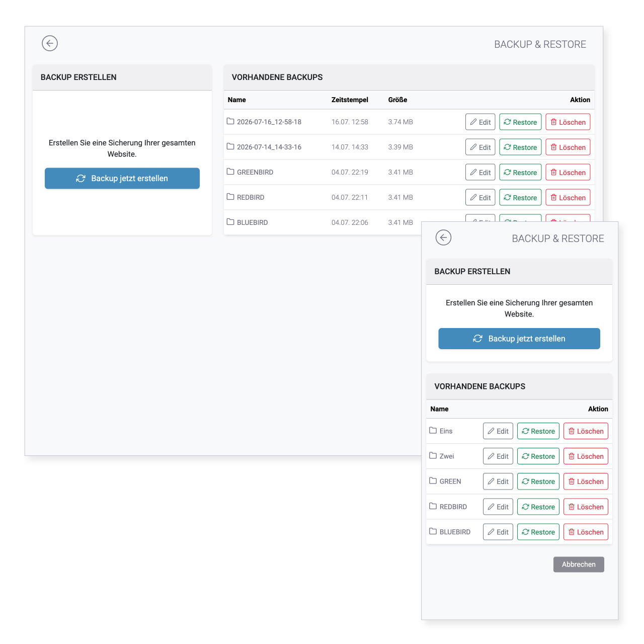The image size is (644, 644).
Task: Select timestamp '14.07. 14:33'
Action: [x=350, y=147]
